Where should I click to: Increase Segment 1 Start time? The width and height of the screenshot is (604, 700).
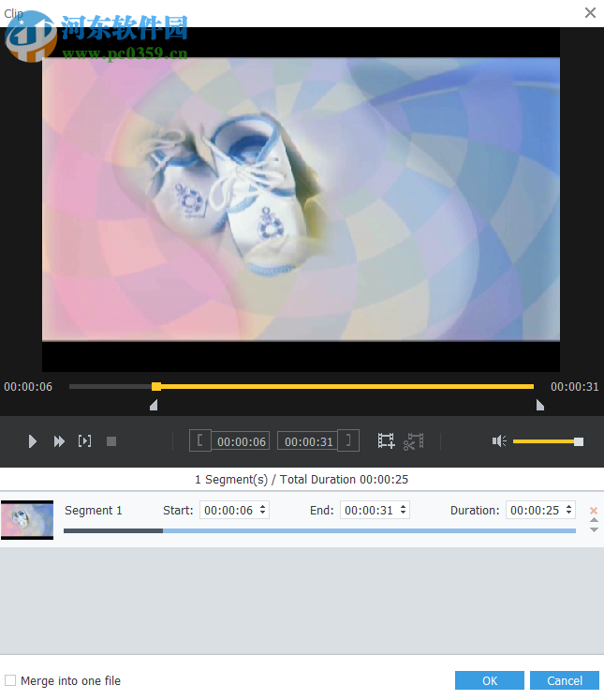click(x=263, y=507)
